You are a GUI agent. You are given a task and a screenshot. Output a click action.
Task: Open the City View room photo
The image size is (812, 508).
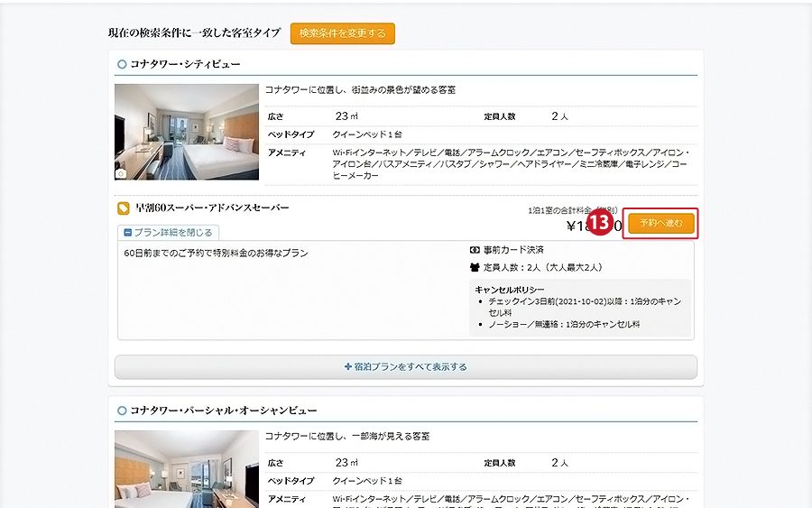coord(187,132)
